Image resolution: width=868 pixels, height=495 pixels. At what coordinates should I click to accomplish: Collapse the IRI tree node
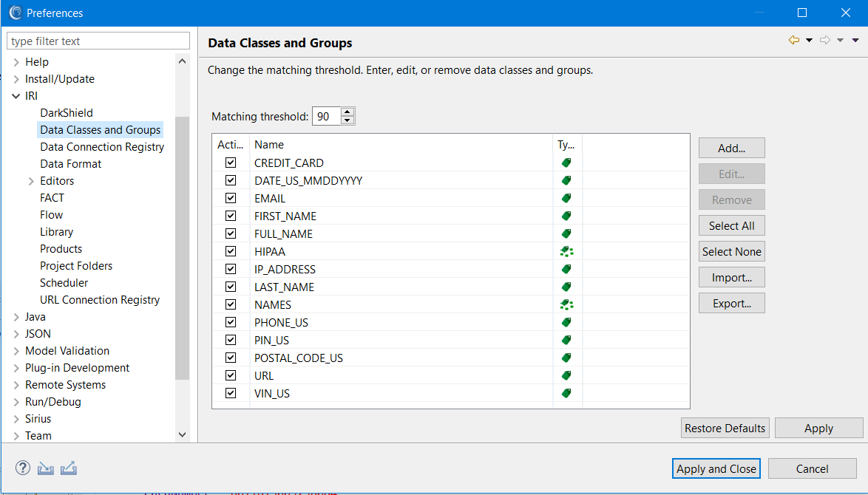pyautogui.click(x=16, y=96)
